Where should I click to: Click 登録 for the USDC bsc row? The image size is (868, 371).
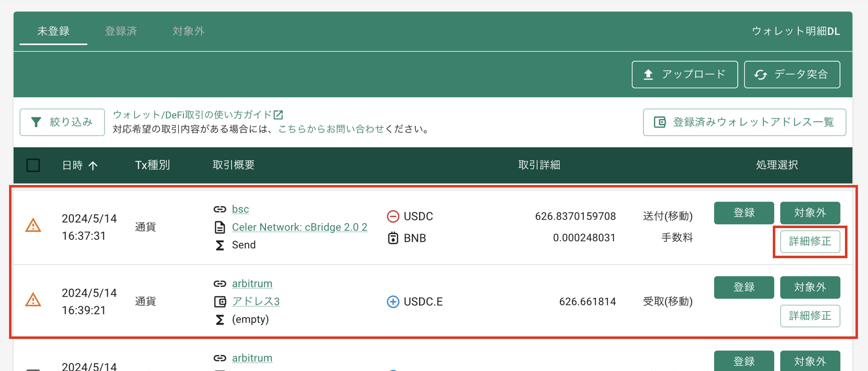point(744,213)
